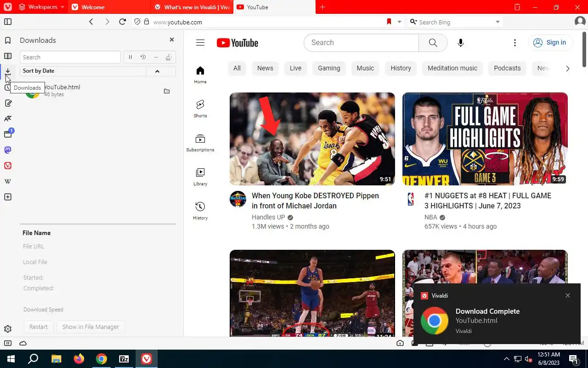Expand the address bar history dropdown
The height and width of the screenshot is (368, 588).
click(x=399, y=22)
